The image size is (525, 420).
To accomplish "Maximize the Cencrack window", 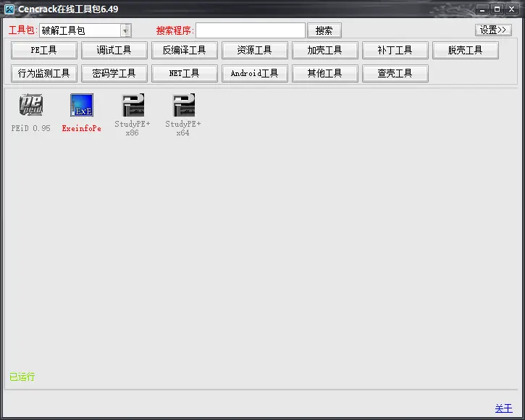I will click(x=497, y=9).
